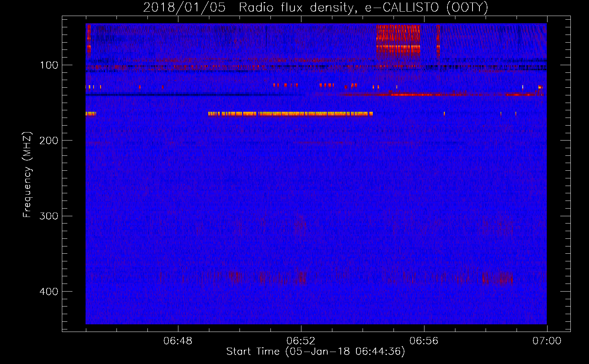Viewport: 589px width, 364px height.
Task: Click the long yellow-orange emission band near 165 MHz
Action: pyautogui.click(x=290, y=114)
